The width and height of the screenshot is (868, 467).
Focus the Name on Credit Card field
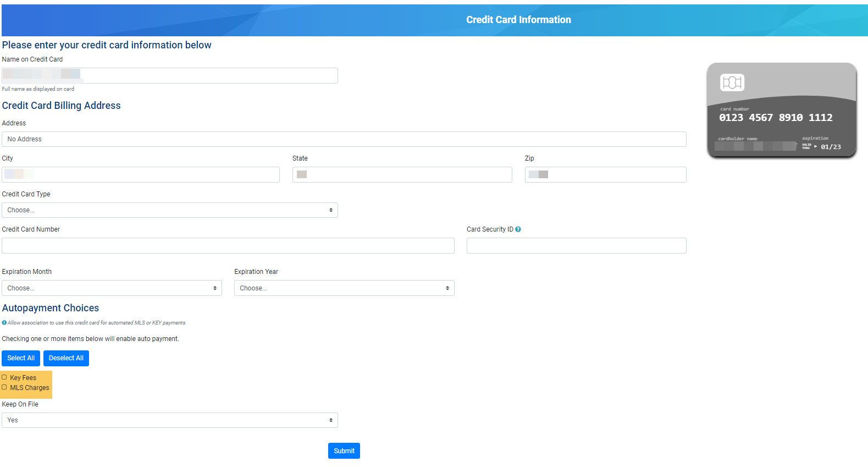[169, 75]
